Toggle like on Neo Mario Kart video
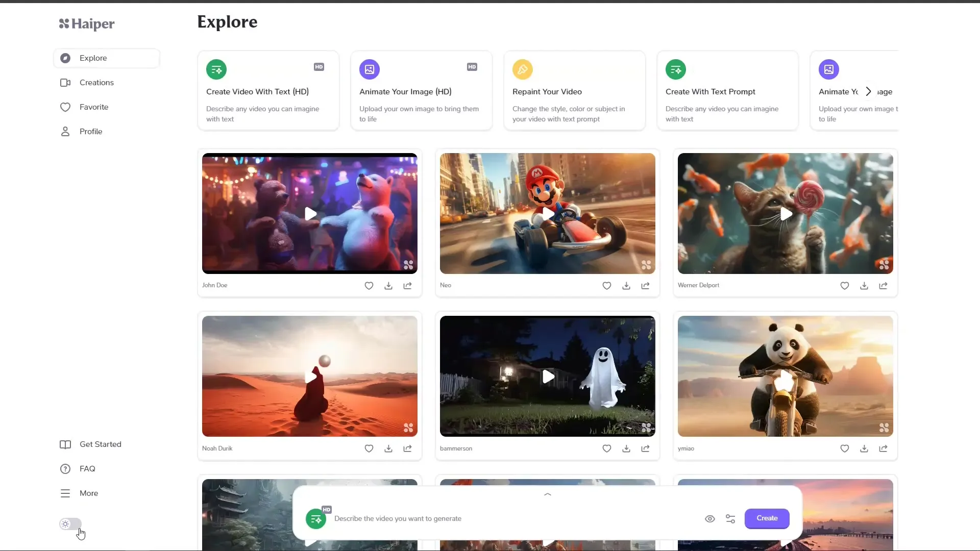This screenshot has height=551, width=980. coord(606,285)
